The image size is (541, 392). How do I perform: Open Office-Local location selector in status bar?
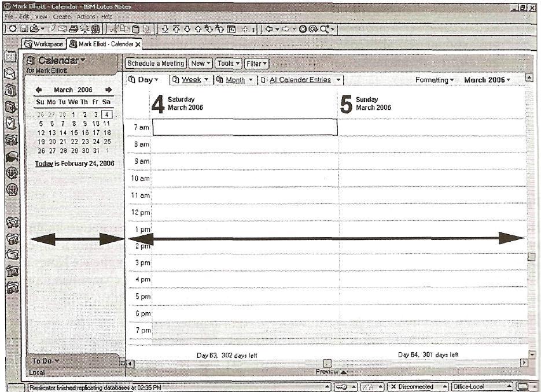pos(481,387)
